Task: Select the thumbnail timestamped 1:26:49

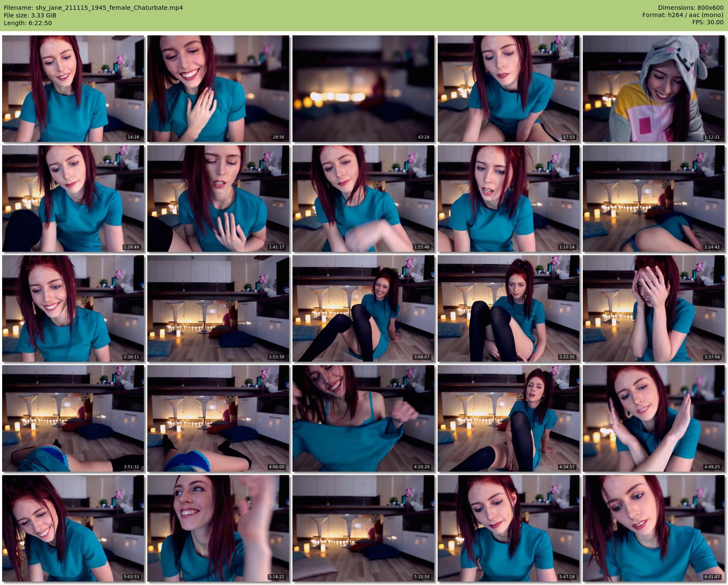Action: tap(73, 199)
